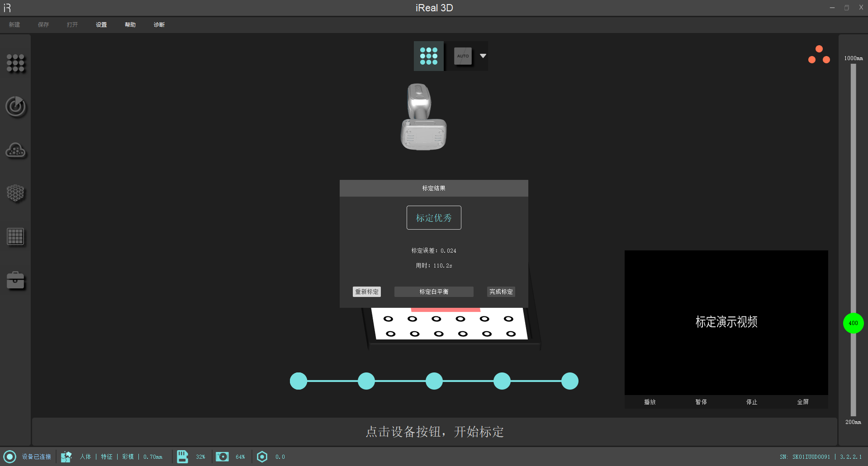The width and height of the screenshot is (868, 466).
Task: Pause the demo video via 暂停
Action: click(x=701, y=402)
